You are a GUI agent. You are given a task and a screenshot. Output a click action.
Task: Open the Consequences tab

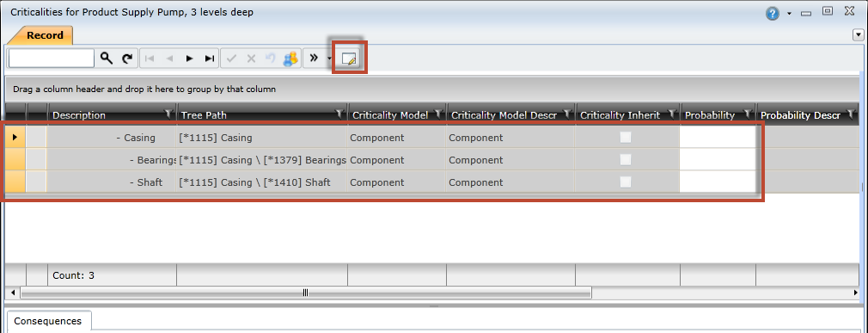(47, 321)
